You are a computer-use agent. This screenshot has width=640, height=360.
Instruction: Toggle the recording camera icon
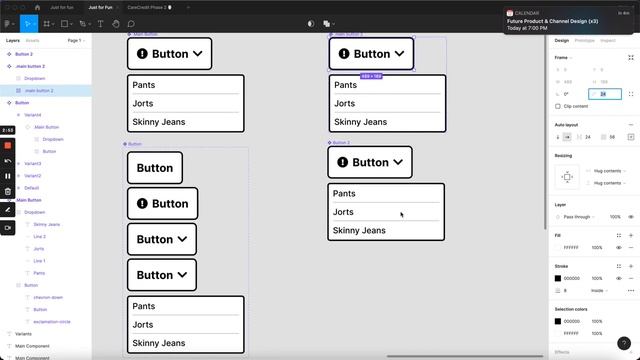click(8, 228)
